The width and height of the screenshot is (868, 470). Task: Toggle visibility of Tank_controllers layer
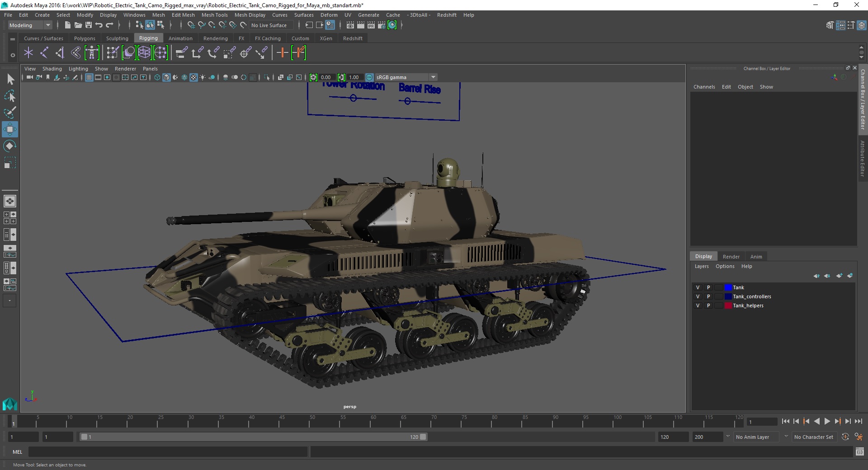pyautogui.click(x=698, y=296)
